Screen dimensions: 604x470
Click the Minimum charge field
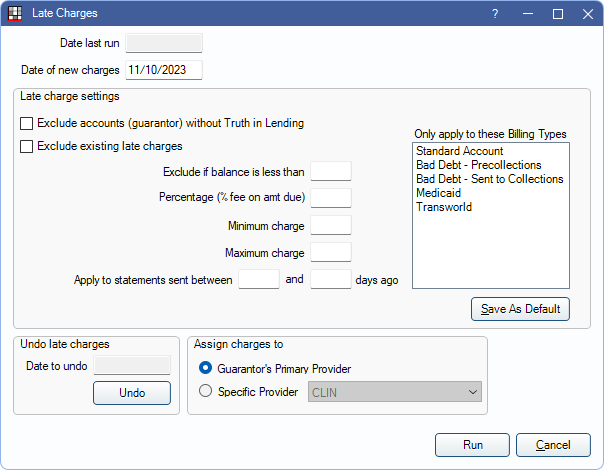coord(331,226)
